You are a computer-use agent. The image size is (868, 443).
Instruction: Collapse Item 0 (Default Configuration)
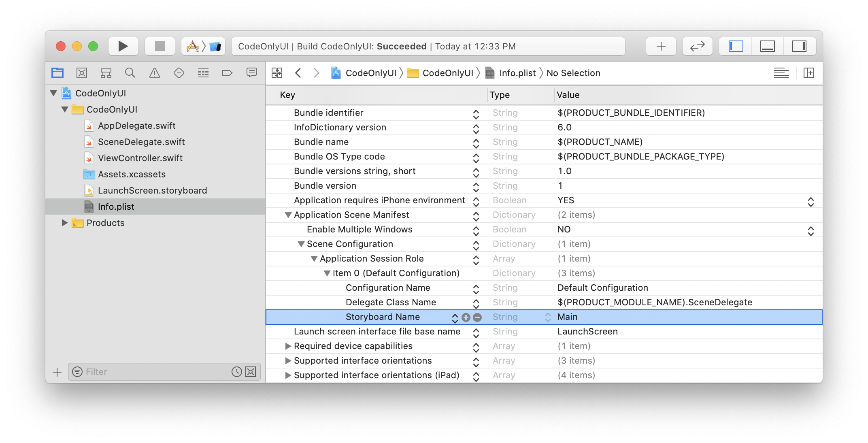tap(327, 273)
